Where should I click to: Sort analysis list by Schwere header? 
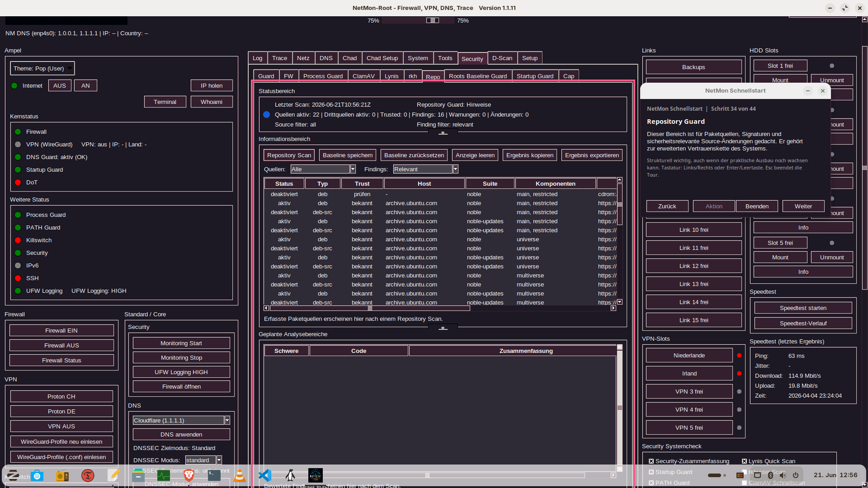[x=286, y=351]
